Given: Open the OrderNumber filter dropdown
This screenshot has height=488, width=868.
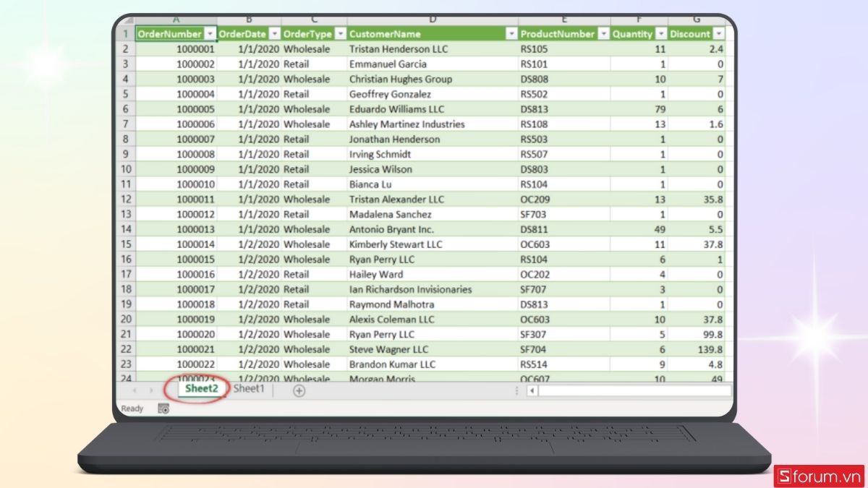Looking at the screenshot, I should coord(210,34).
